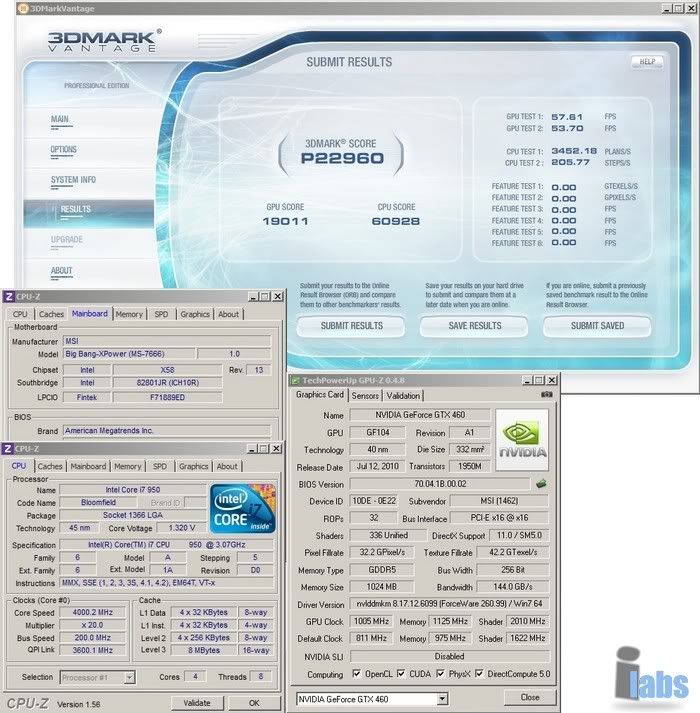Click the CPU-Z title bar icon in CPU tab window
The image size is (700, 713).
click(x=9, y=449)
